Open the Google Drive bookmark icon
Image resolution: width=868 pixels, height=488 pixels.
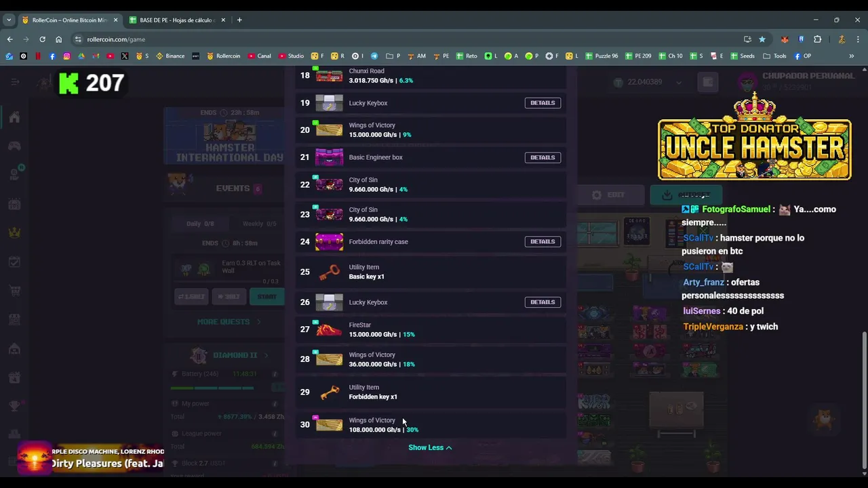click(81, 56)
